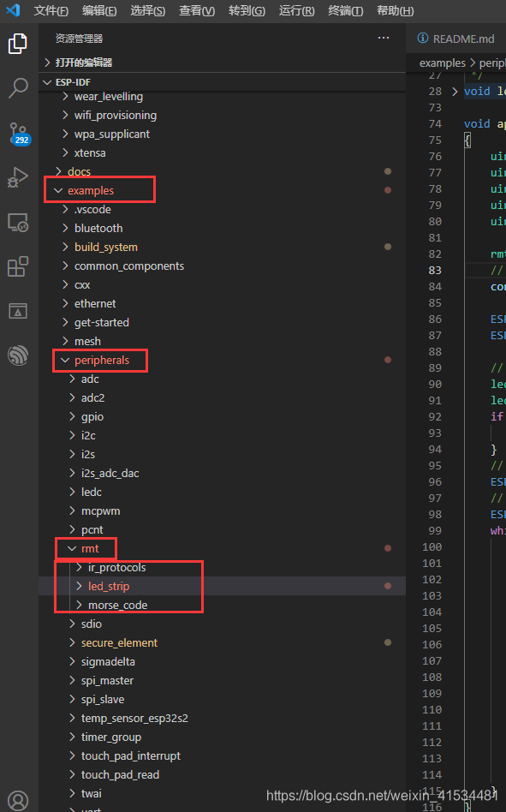Expand the adc folder
Viewport: 506px width, 812px height.
(x=223, y=379)
